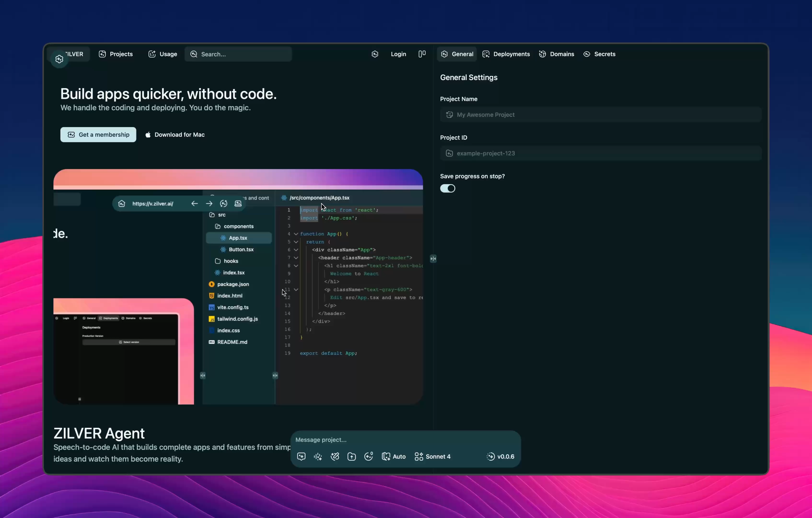Viewport: 812px width, 518px height.
Task: Click the https://v.zilver.ai/ address text
Action: [153, 204]
